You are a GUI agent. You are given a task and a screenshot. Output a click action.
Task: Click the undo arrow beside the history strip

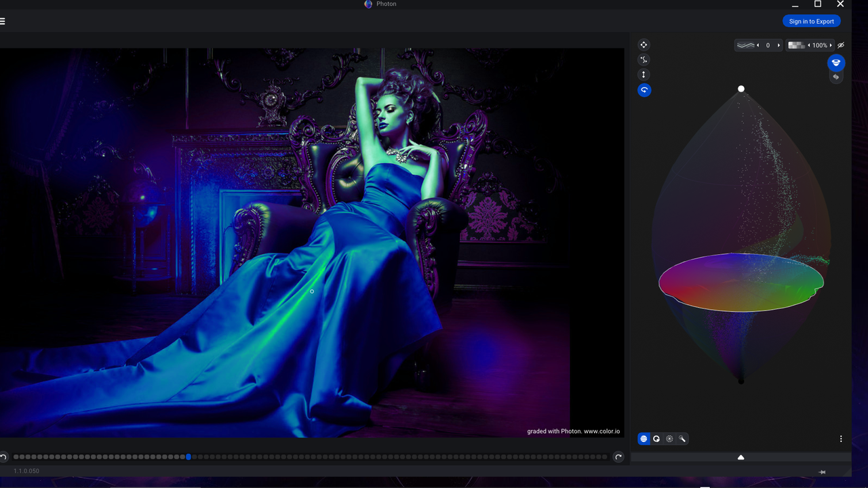[x=3, y=457]
